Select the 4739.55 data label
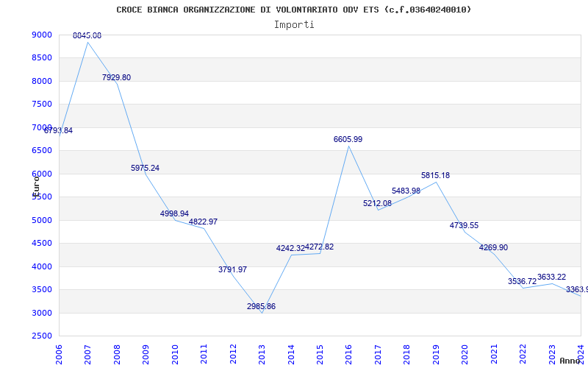588x368 pixels. 465,225
